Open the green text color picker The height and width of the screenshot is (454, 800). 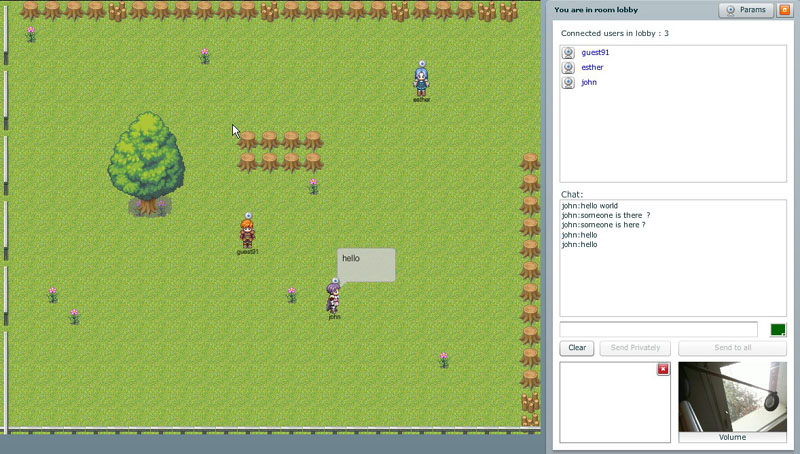778,330
